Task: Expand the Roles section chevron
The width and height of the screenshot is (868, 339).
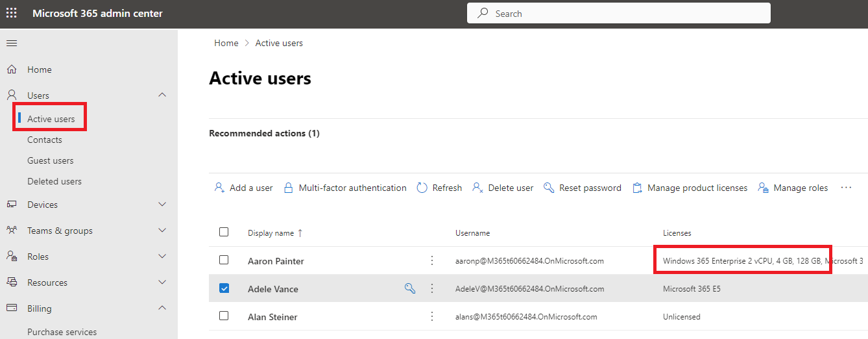Action: click(162, 256)
